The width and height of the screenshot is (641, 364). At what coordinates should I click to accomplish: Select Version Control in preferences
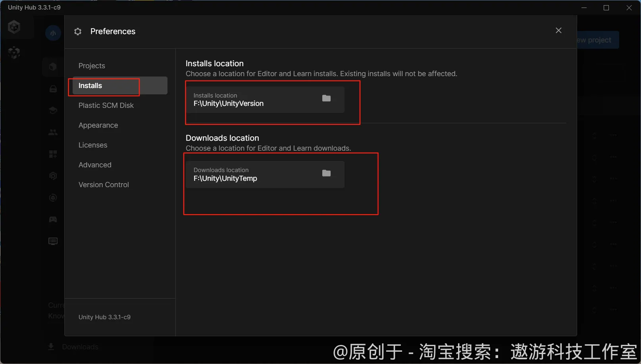104,185
